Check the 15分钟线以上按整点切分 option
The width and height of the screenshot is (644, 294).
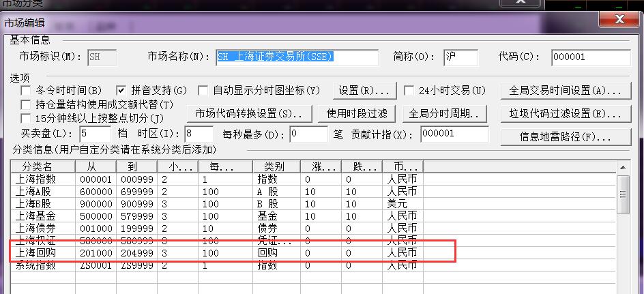[26, 119]
